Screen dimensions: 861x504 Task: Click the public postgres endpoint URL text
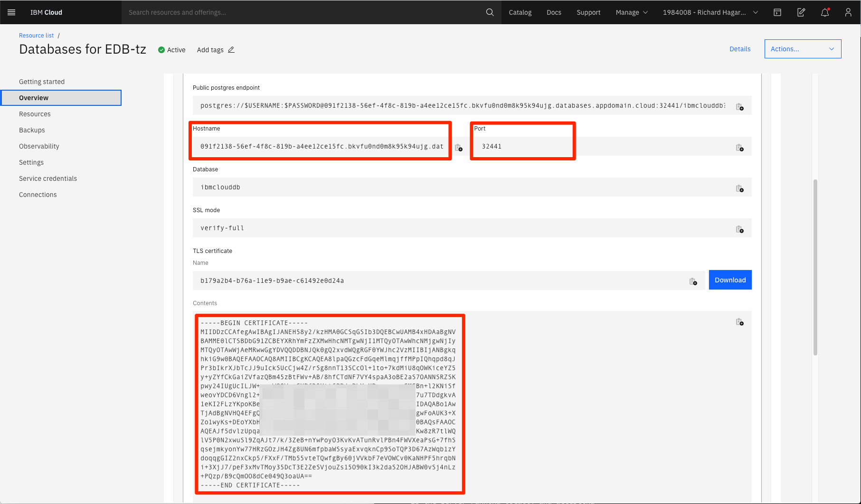(x=463, y=105)
